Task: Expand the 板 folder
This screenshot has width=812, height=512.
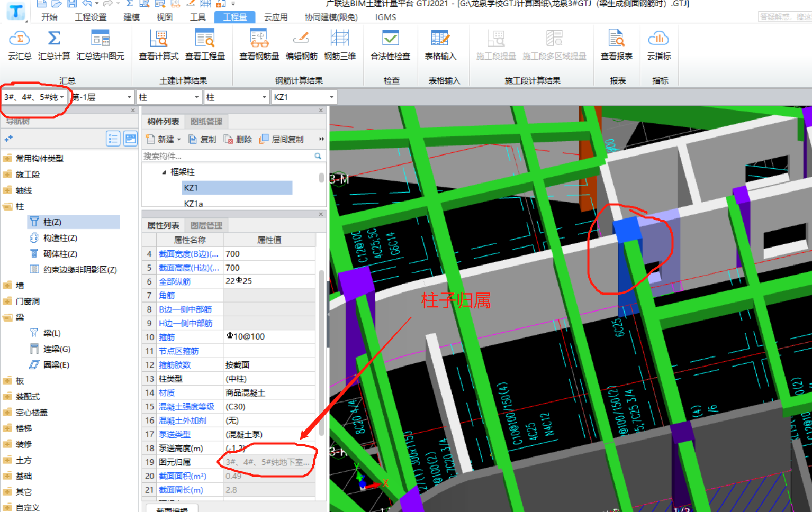Action: click(x=7, y=381)
